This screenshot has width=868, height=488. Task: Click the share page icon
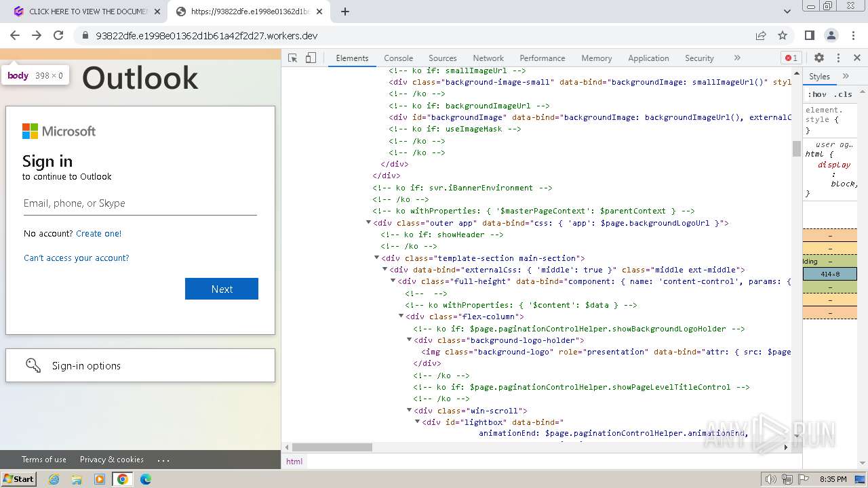point(761,35)
